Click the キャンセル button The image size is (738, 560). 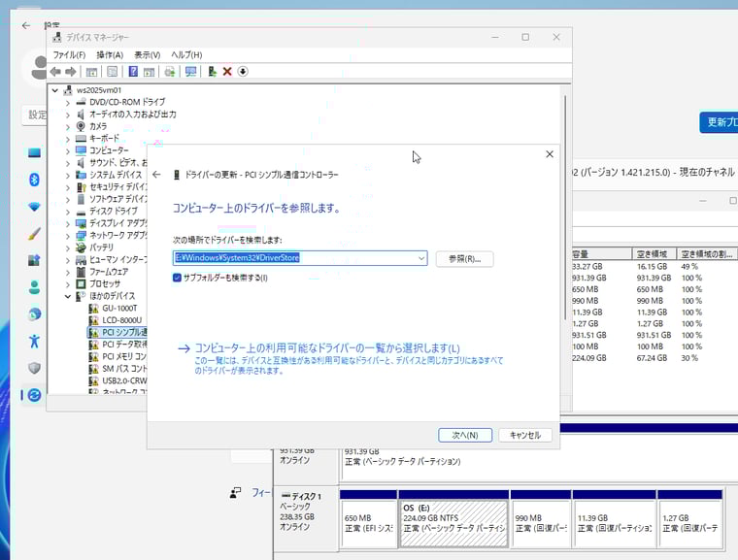click(x=525, y=435)
